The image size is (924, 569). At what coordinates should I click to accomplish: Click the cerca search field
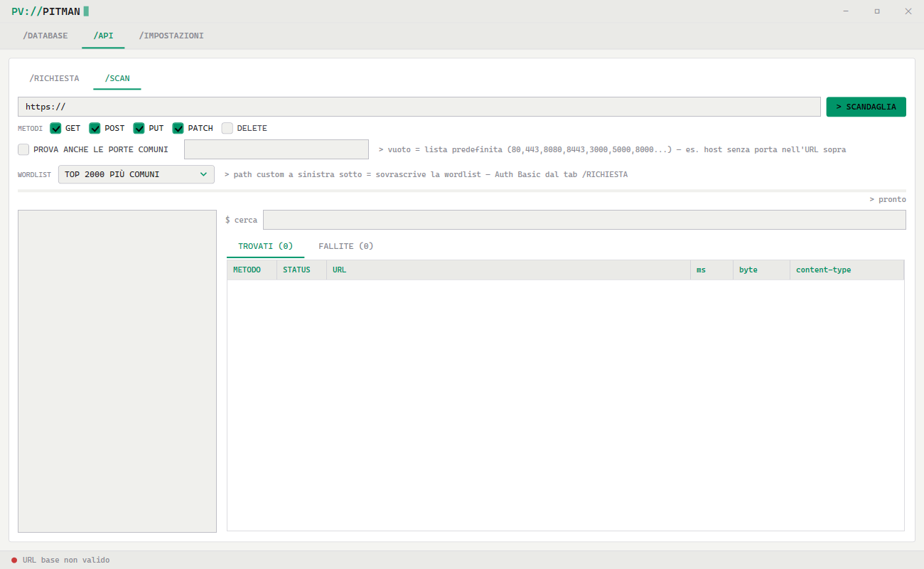584,220
